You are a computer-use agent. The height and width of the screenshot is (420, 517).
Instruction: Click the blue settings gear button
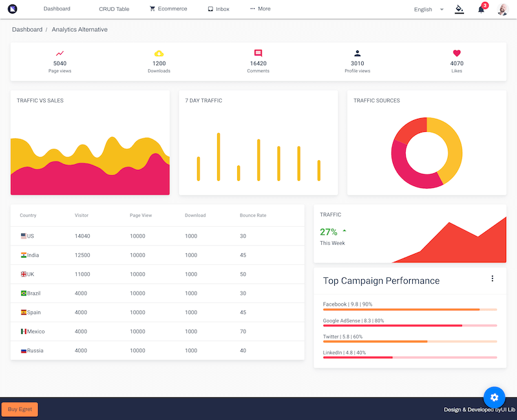[494, 397]
